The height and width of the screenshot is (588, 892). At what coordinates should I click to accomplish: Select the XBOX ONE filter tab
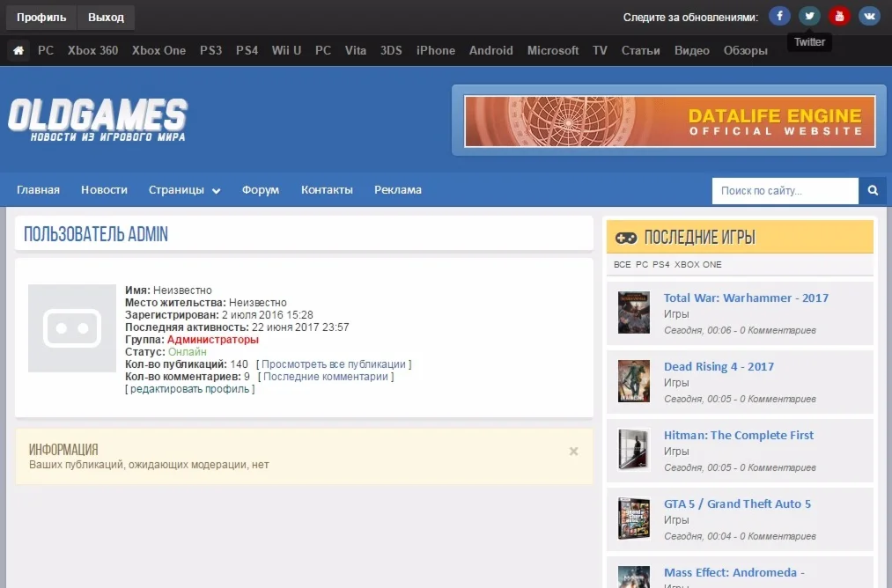point(698,265)
